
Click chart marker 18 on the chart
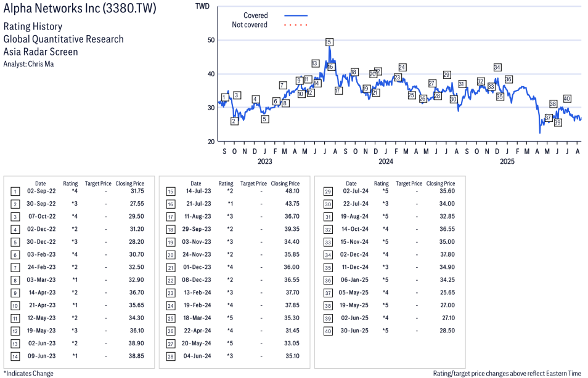pyautogui.click(x=354, y=72)
